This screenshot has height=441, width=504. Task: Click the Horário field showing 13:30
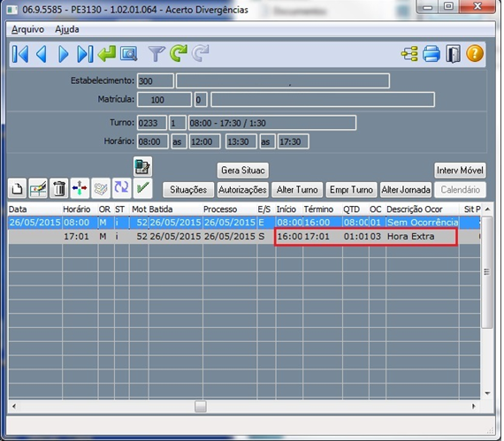pyautogui.click(x=241, y=141)
